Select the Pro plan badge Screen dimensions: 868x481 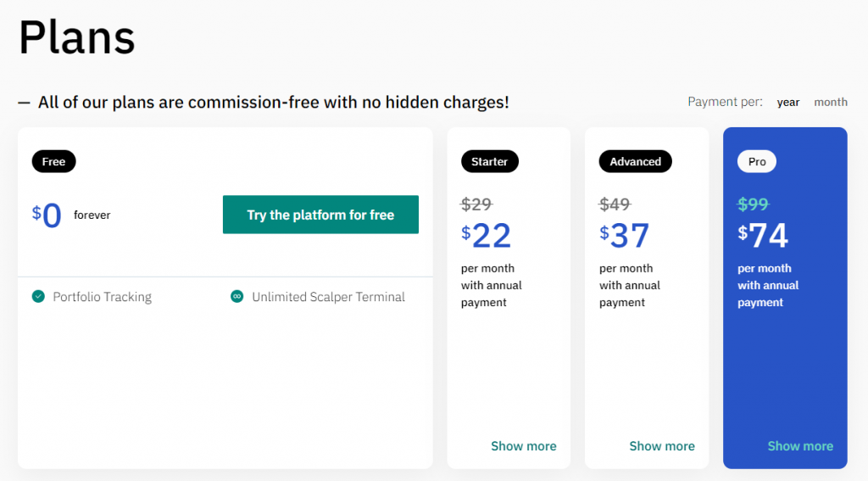757,161
